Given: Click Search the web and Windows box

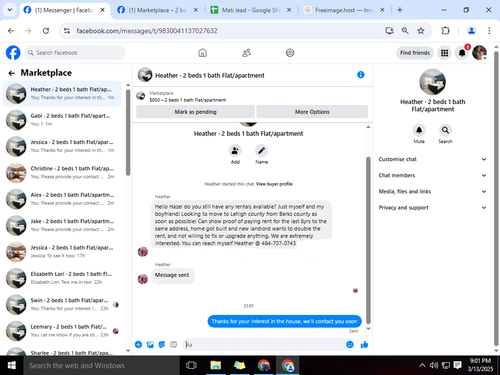Looking at the screenshot, I should coord(102,365).
